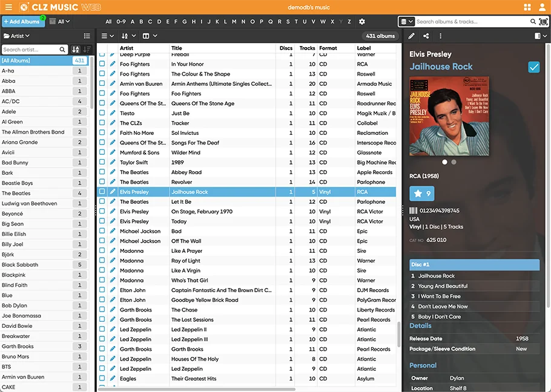Open the details panel layout dropdown
This screenshot has height=392, width=551.
click(x=541, y=36)
